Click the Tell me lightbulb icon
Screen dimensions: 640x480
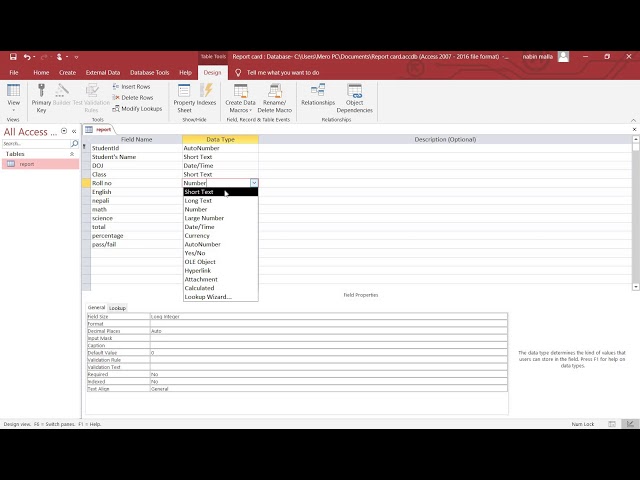coord(238,73)
